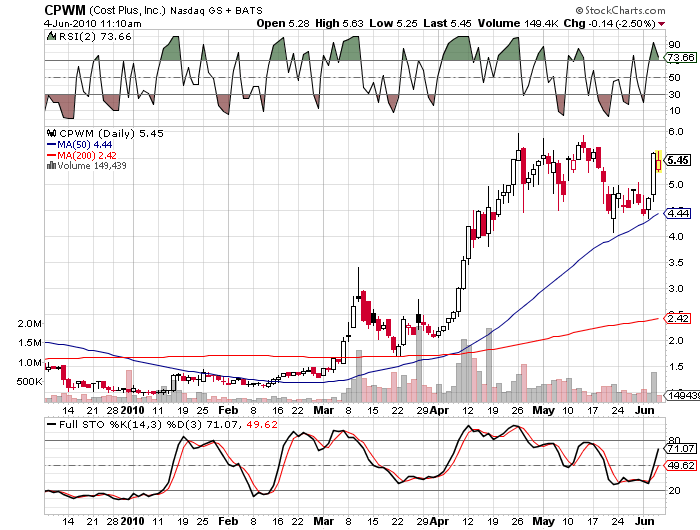Click the blue MA(50) legend line
This screenshot has height=530, width=700.
click(x=51, y=145)
